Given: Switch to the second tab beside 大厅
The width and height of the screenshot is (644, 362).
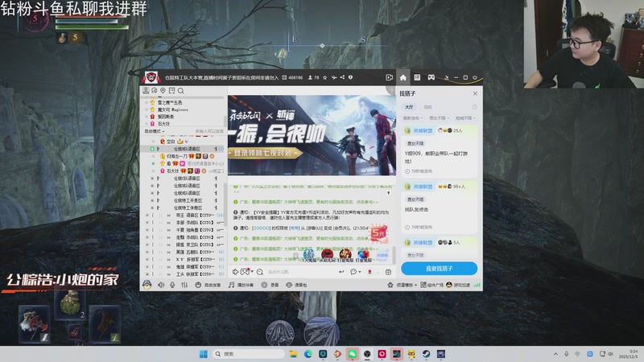Looking at the screenshot, I should point(427,107).
